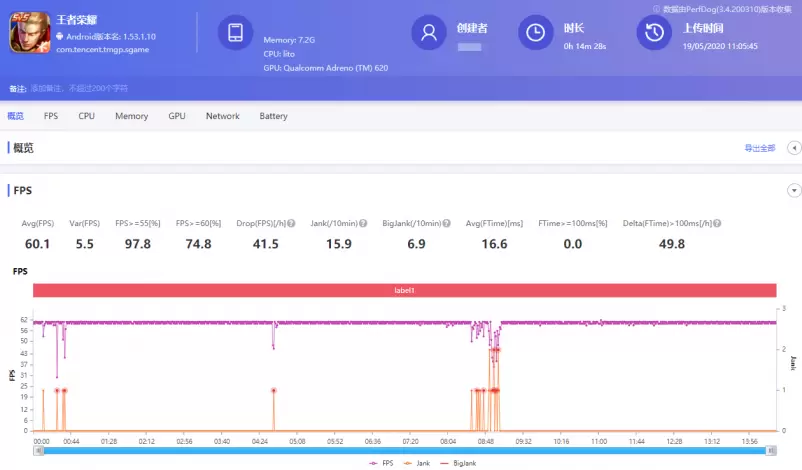Image resolution: width=802 pixels, height=470 pixels.
Task: Switch to the CPU tab
Action: pyautogui.click(x=87, y=116)
